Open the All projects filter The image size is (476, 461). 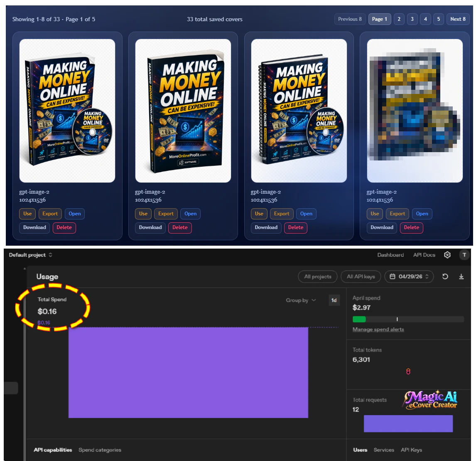click(318, 276)
